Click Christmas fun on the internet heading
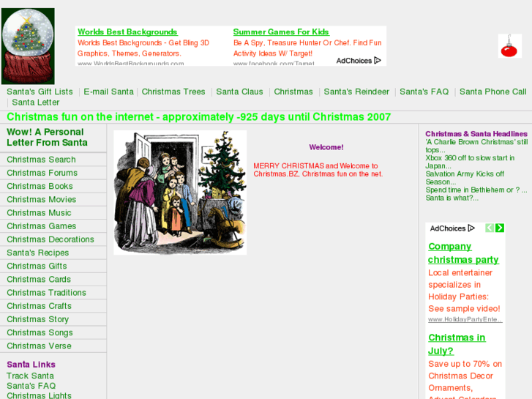532x399 pixels. tap(199, 117)
